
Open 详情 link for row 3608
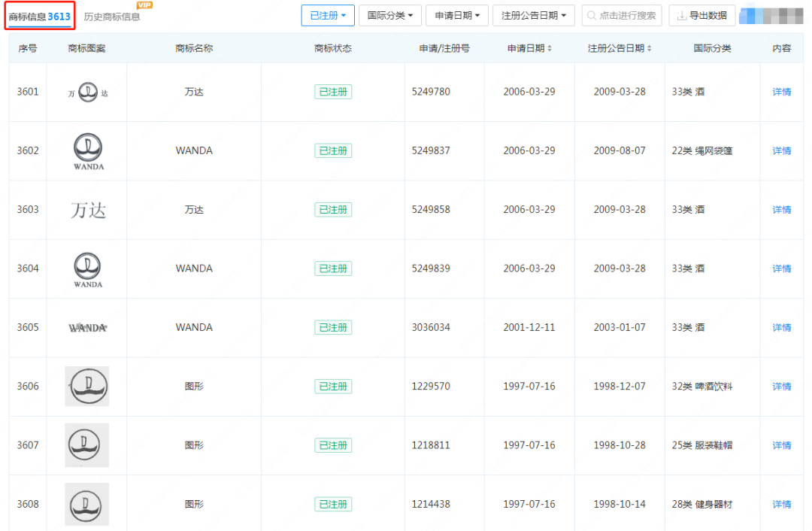coord(781,504)
